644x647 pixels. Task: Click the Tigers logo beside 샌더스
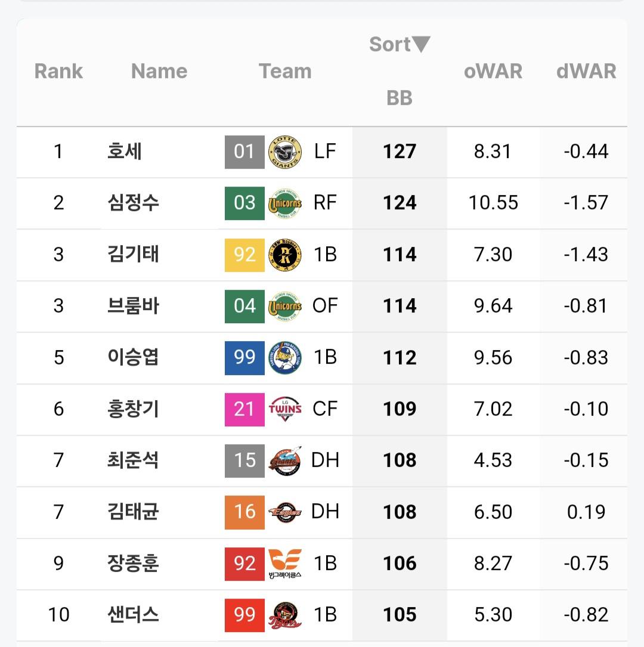click(285, 615)
